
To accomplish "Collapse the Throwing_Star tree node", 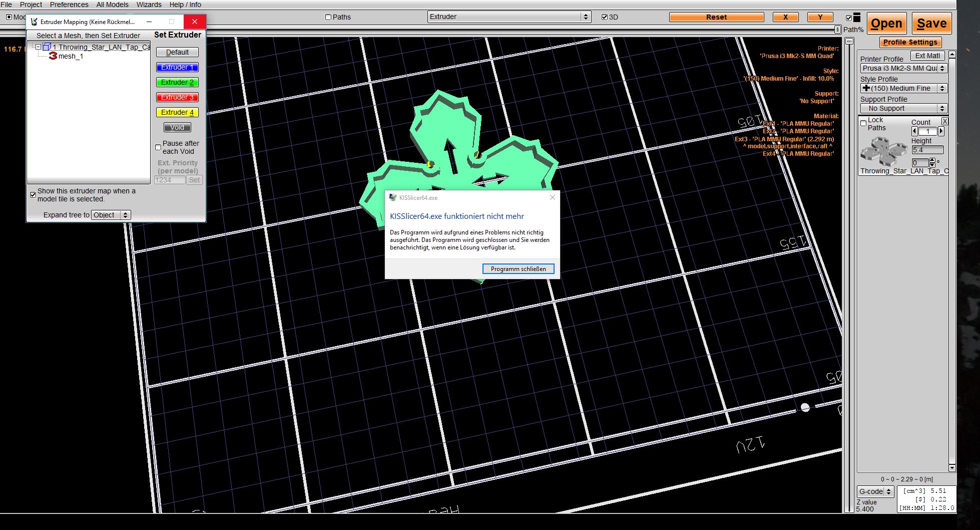I will click(38, 47).
